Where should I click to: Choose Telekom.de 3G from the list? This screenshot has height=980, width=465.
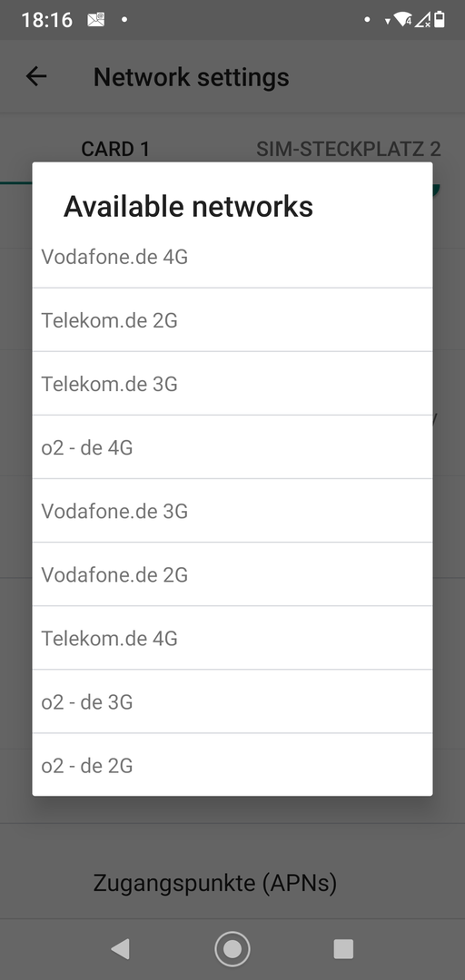coord(232,384)
